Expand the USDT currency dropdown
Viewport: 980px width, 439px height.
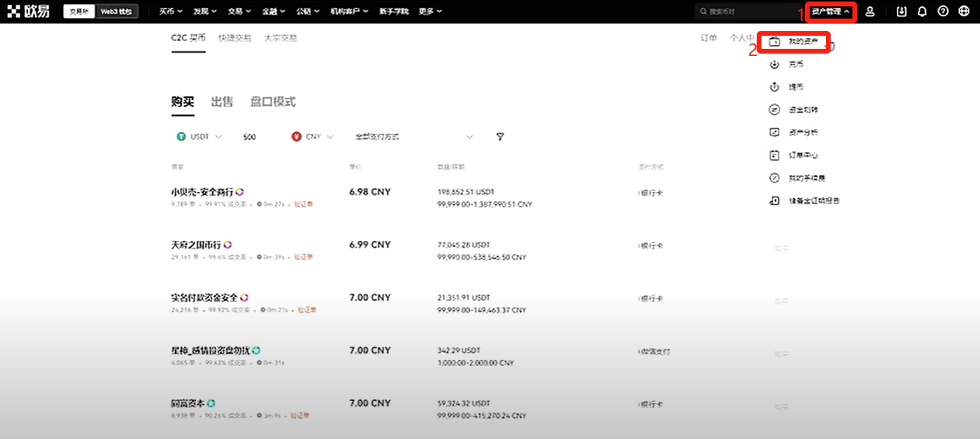pyautogui.click(x=198, y=137)
